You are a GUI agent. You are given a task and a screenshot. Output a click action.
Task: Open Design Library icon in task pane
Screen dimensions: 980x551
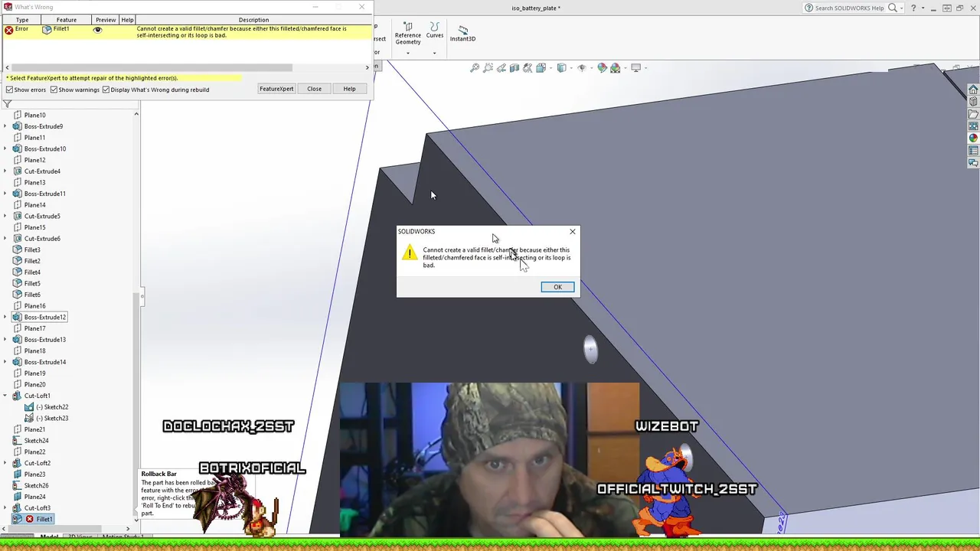pyautogui.click(x=973, y=102)
